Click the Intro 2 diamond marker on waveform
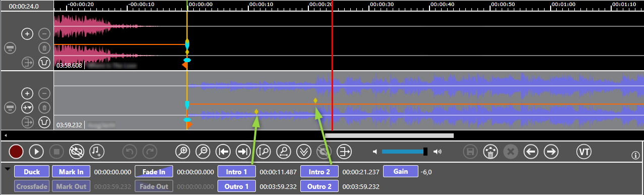Viewport: 644px width, 195px height. (x=315, y=101)
